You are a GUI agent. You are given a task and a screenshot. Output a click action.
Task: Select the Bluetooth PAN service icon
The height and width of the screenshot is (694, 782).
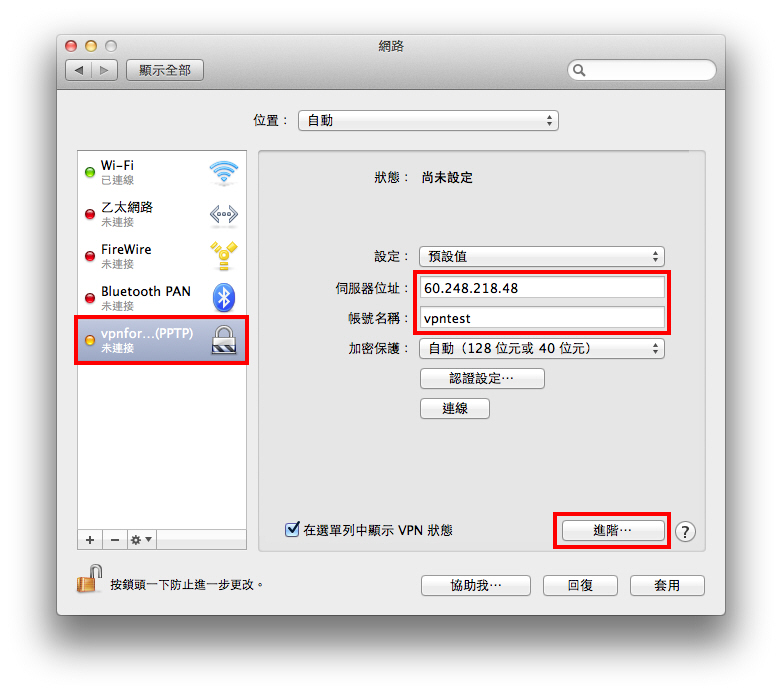click(x=224, y=298)
